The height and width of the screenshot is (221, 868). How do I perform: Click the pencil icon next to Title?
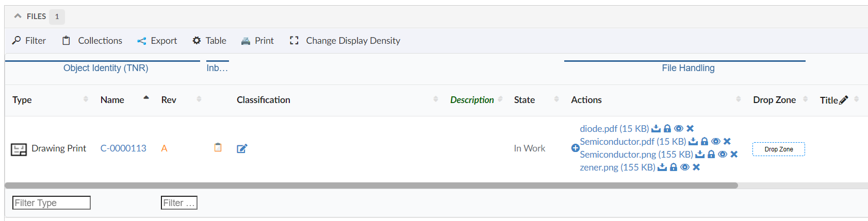[844, 100]
